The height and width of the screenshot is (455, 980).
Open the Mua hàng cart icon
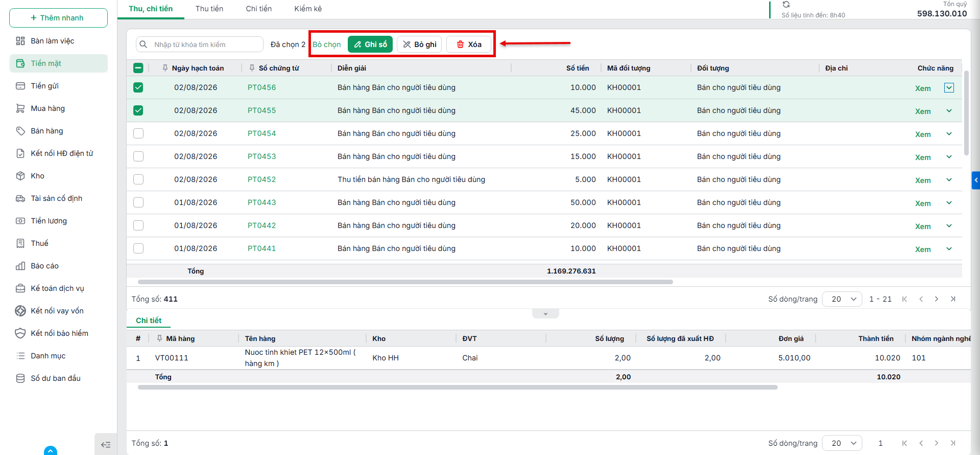pyautogui.click(x=20, y=108)
